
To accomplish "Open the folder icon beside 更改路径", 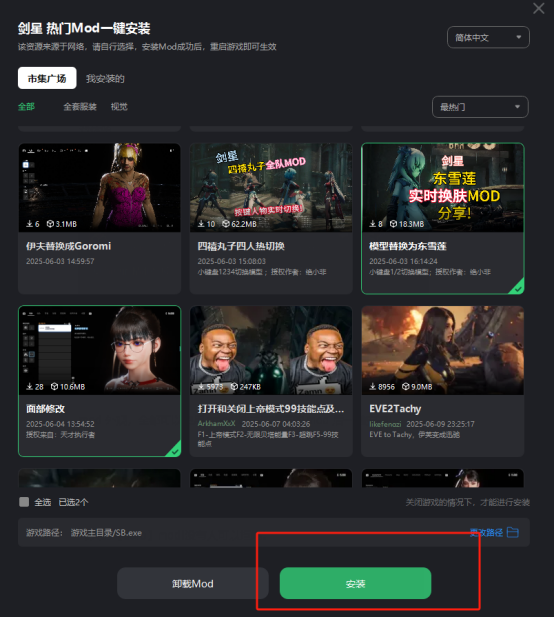I will point(513,532).
